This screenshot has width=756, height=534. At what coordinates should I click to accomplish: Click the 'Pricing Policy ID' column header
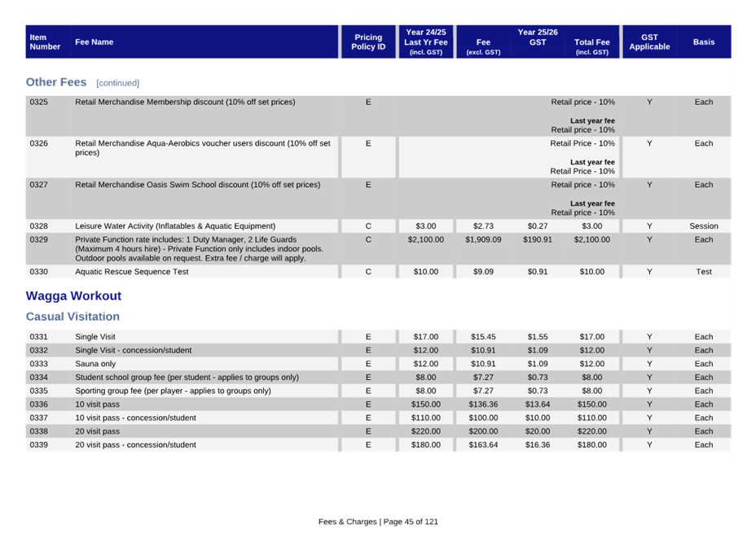pos(368,42)
